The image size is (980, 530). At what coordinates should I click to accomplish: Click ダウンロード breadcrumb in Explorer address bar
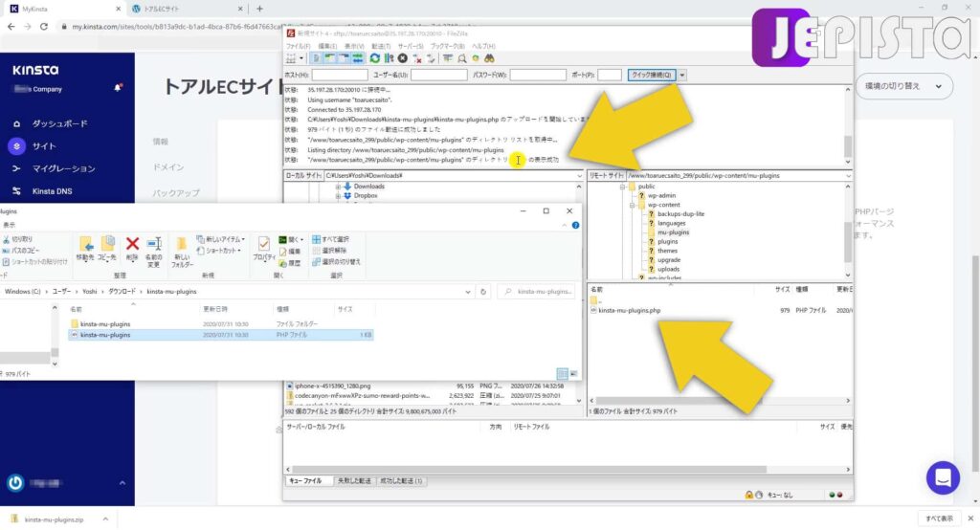pos(122,292)
